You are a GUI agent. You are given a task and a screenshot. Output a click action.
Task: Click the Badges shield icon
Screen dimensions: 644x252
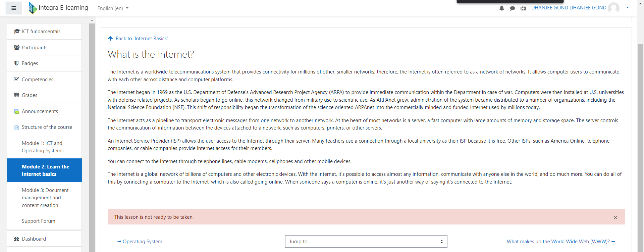(16, 63)
